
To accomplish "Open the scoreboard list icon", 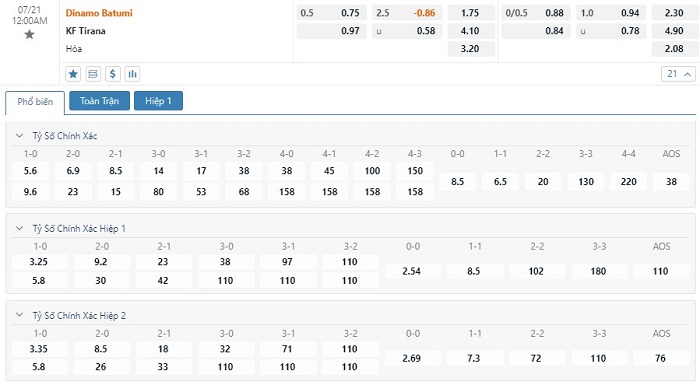I will [93, 74].
